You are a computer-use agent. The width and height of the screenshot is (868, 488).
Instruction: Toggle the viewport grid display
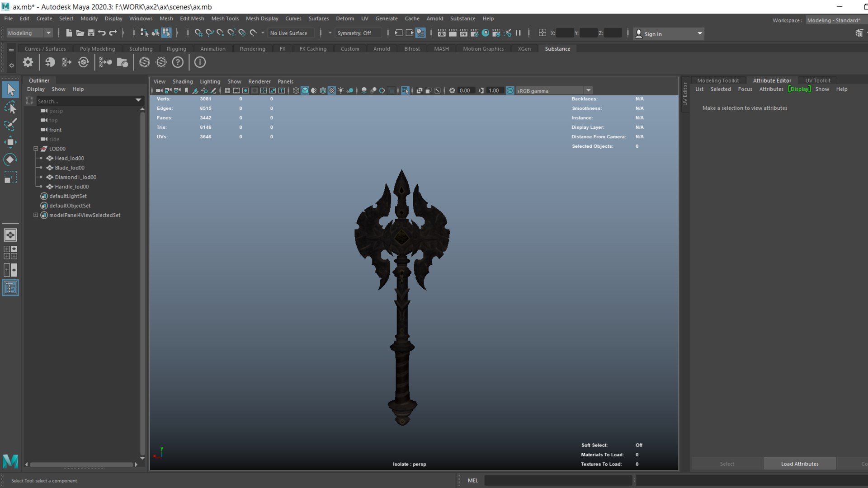pos(227,90)
